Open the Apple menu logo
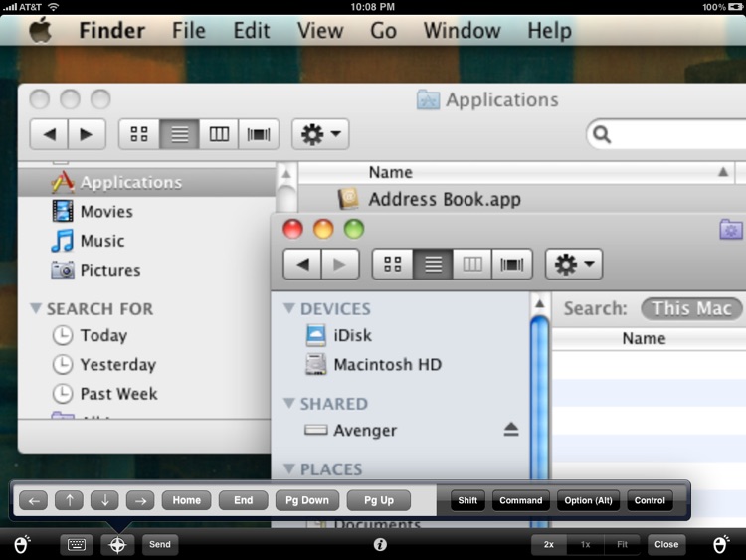 tap(41, 31)
